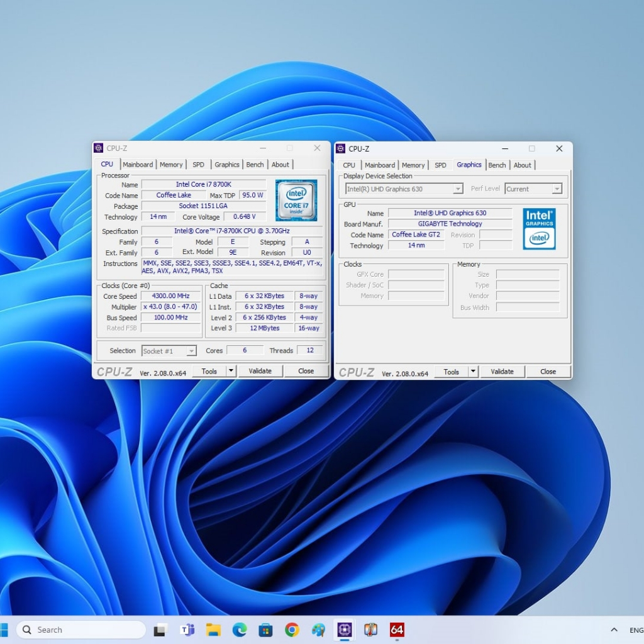
Task: Click Validate button in the CPU window
Action: (x=260, y=371)
